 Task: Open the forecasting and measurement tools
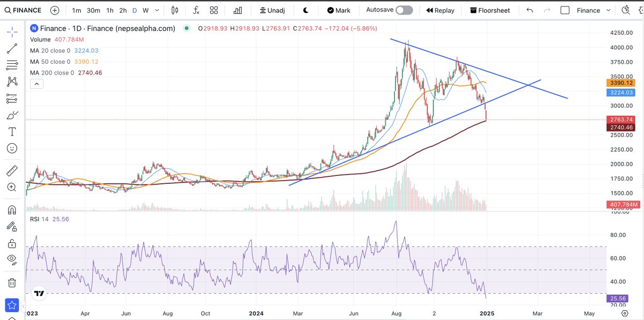click(12, 99)
